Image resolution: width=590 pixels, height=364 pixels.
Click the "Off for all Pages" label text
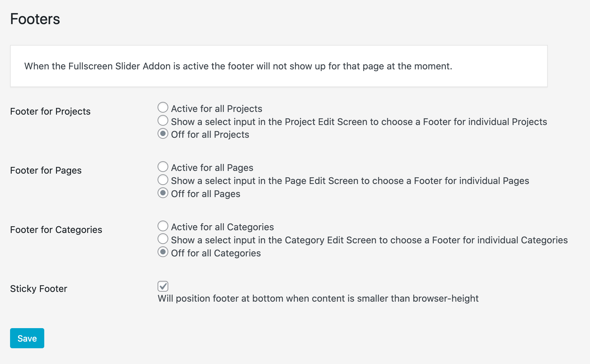pos(205,194)
